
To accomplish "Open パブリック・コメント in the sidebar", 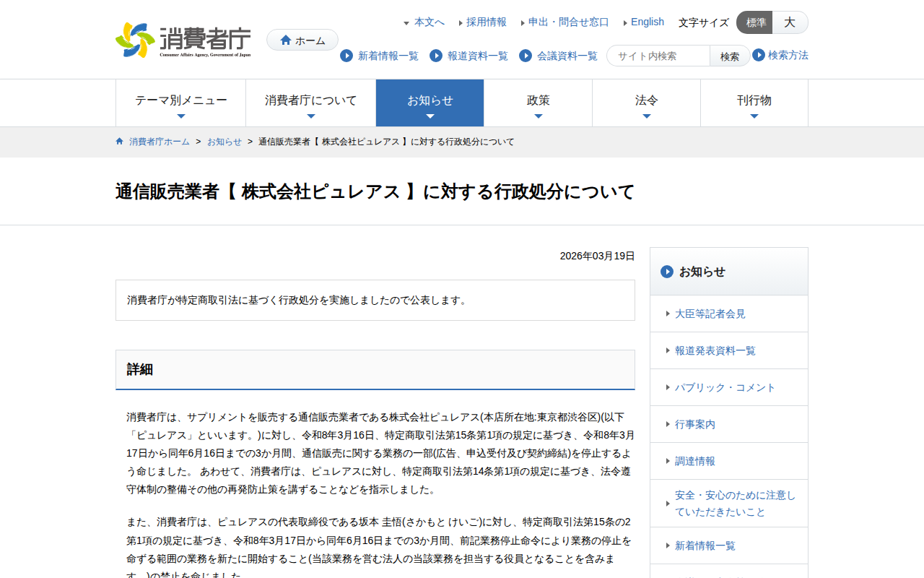I will [725, 387].
